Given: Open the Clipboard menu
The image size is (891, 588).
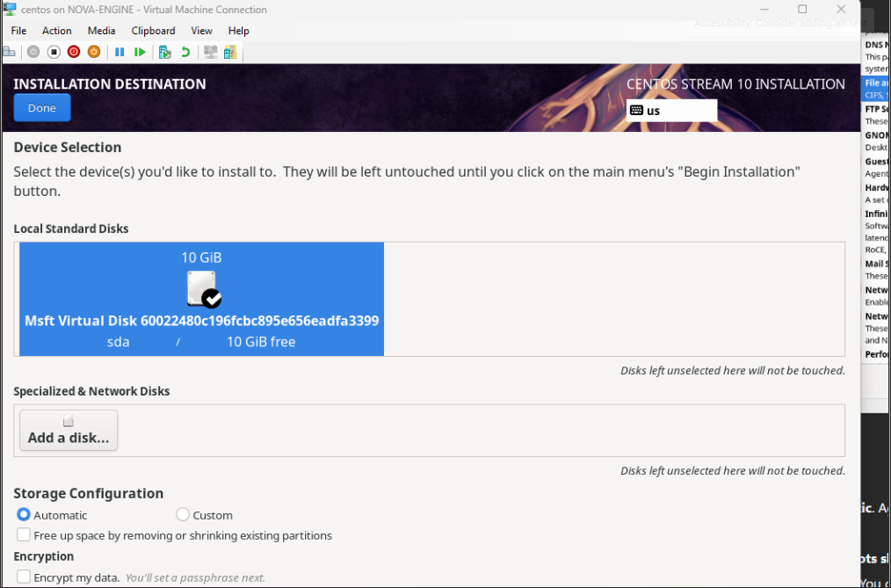Looking at the screenshot, I should click(153, 31).
